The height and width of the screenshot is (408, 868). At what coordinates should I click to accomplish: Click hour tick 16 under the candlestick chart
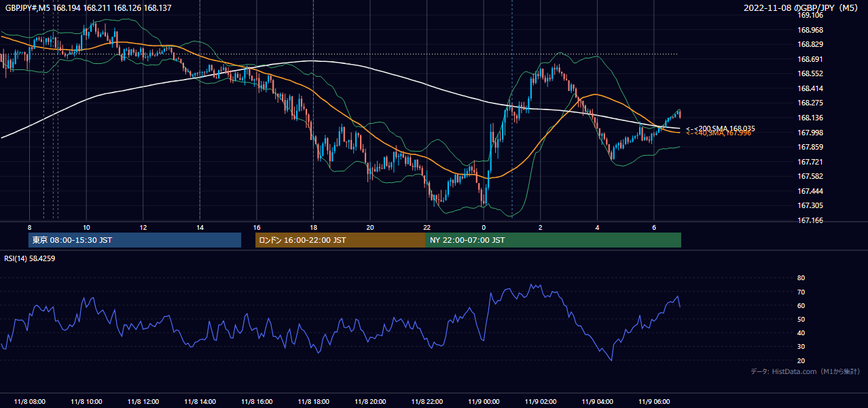[256, 227]
